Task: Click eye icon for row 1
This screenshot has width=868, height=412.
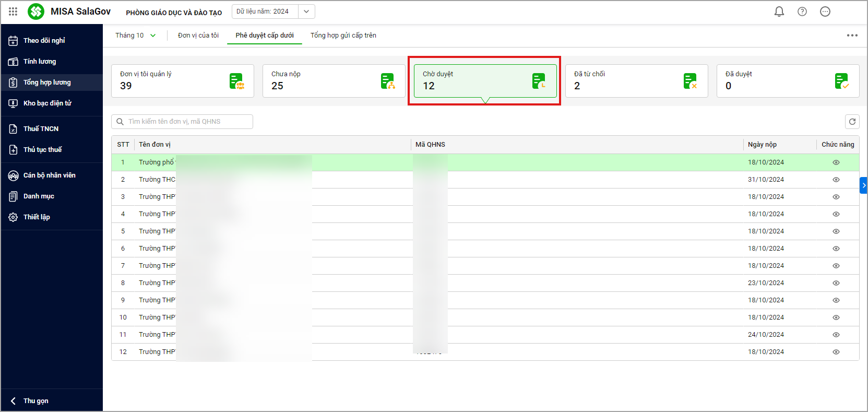Action: [836, 162]
